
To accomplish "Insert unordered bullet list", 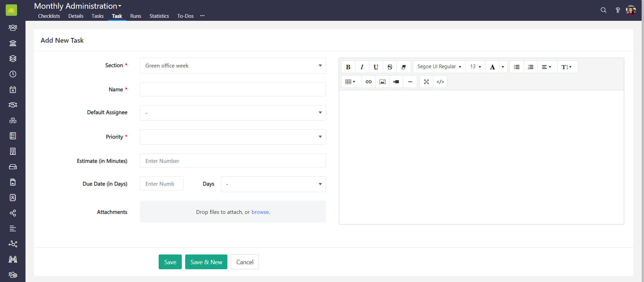I will pyautogui.click(x=517, y=67).
